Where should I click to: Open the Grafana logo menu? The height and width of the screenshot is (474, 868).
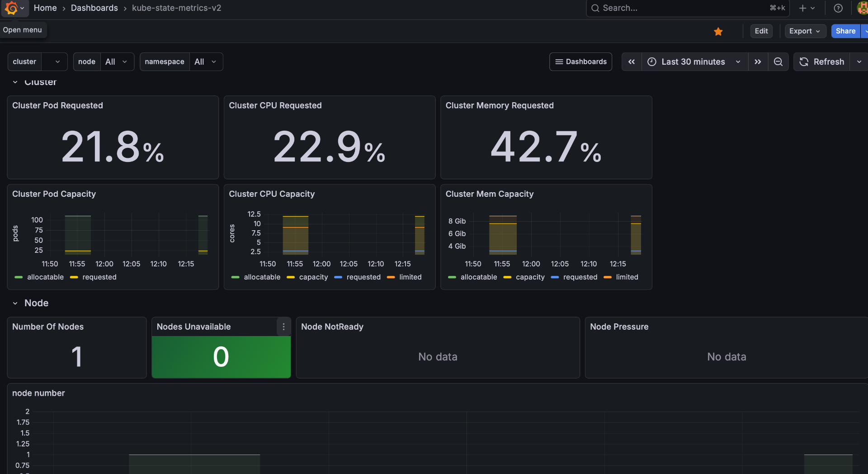point(14,8)
